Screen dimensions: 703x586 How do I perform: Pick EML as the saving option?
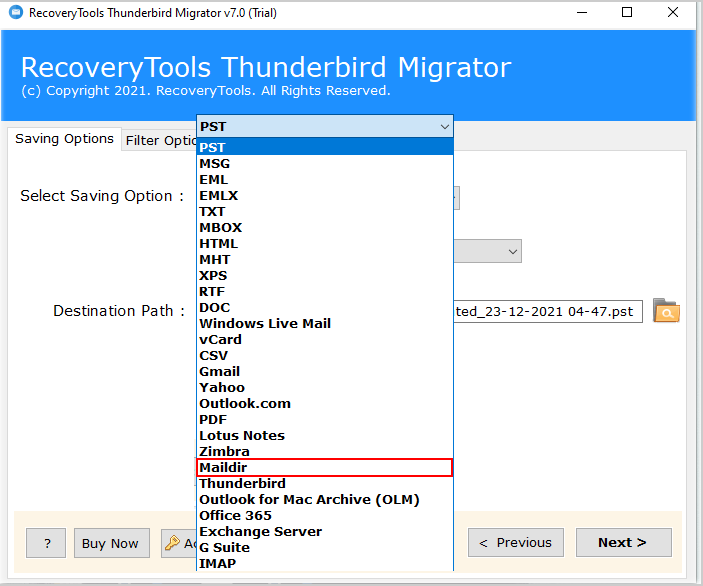point(325,179)
